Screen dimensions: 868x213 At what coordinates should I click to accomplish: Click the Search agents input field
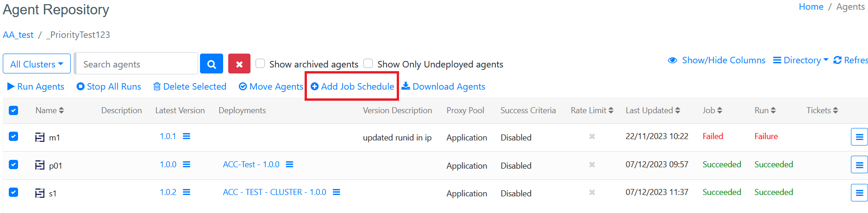click(x=136, y=64)
